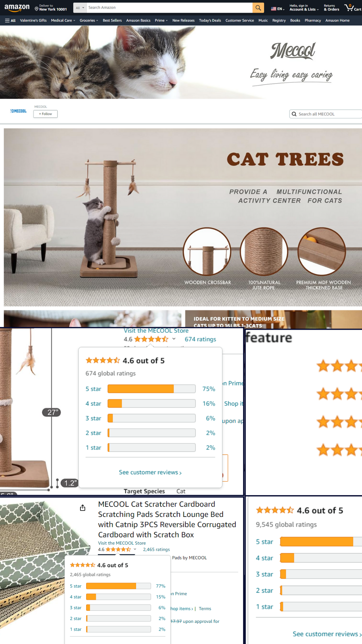
Task: Click the orange search magnifier button
Action: point(258,8)
